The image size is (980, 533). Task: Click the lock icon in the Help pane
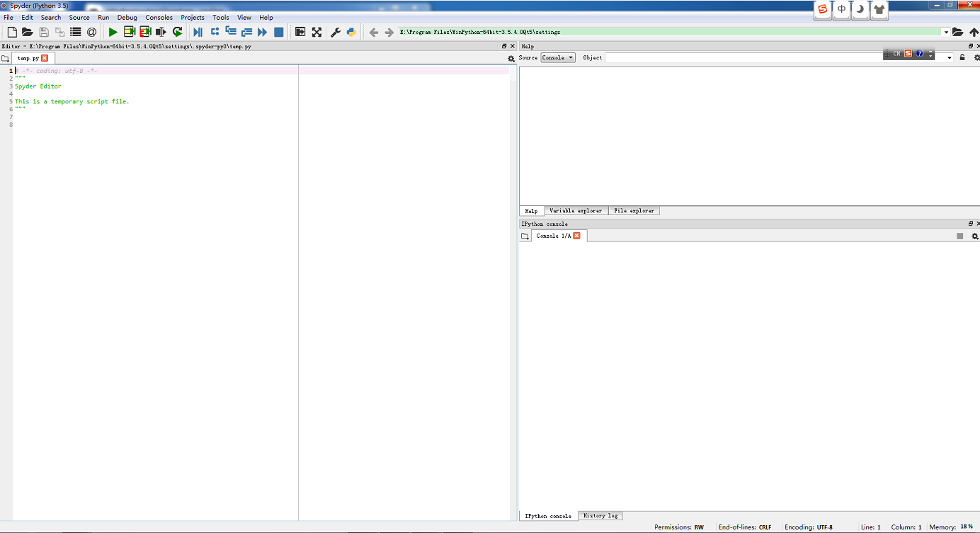click(x=962, y=57)
